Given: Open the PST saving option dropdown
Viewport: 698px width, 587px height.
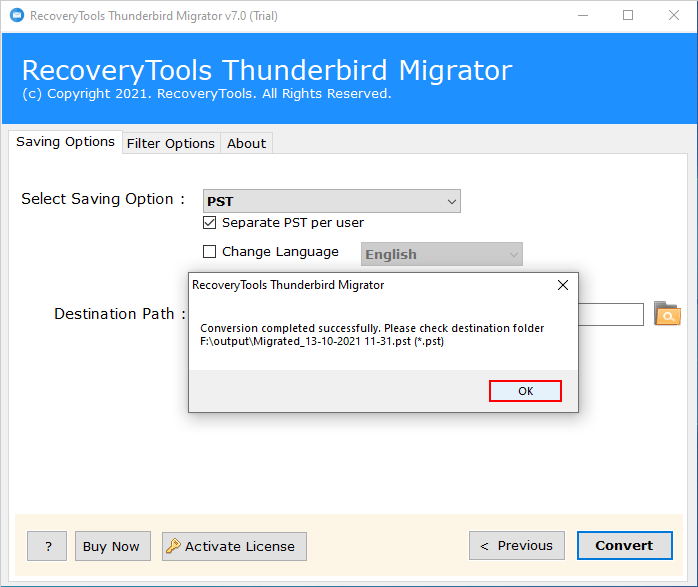Looking at the screenshot, I should pos(332,201).
